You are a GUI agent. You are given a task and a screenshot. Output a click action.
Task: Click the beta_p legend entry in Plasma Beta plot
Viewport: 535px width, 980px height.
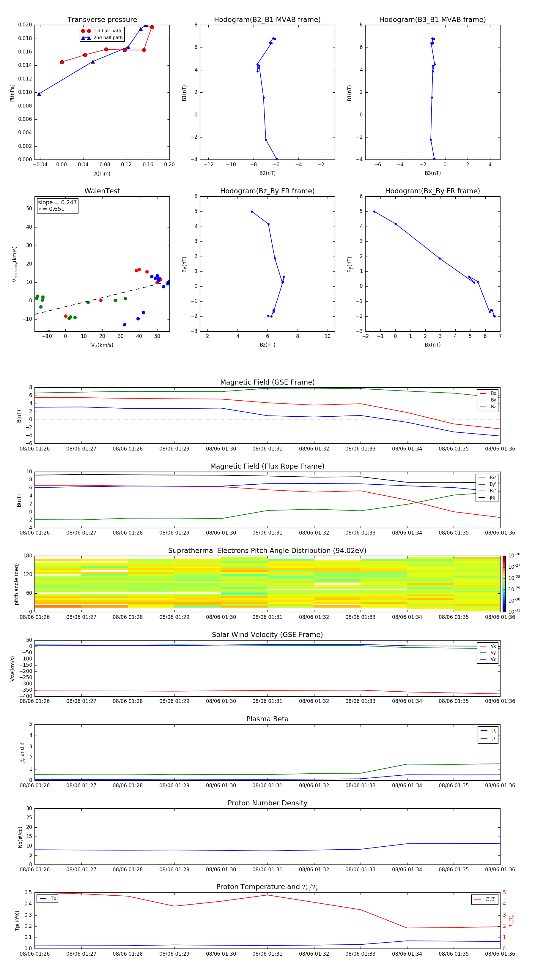[x=488, y=731]
